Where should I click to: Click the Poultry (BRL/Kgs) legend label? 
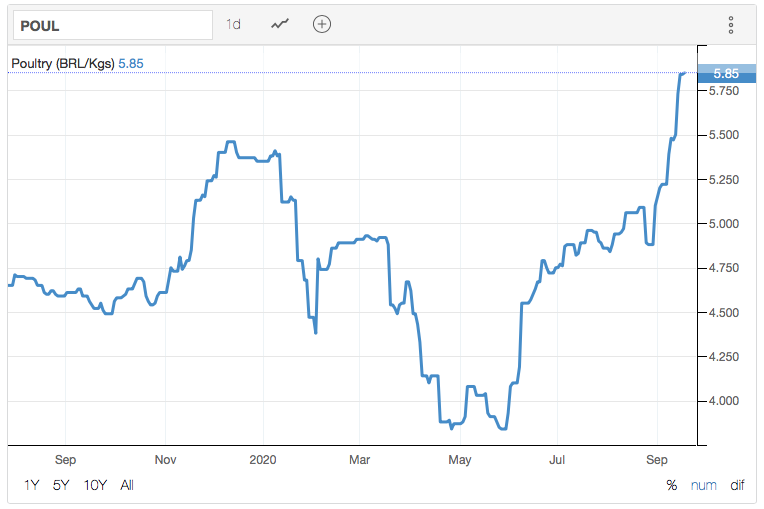(63, 63)
